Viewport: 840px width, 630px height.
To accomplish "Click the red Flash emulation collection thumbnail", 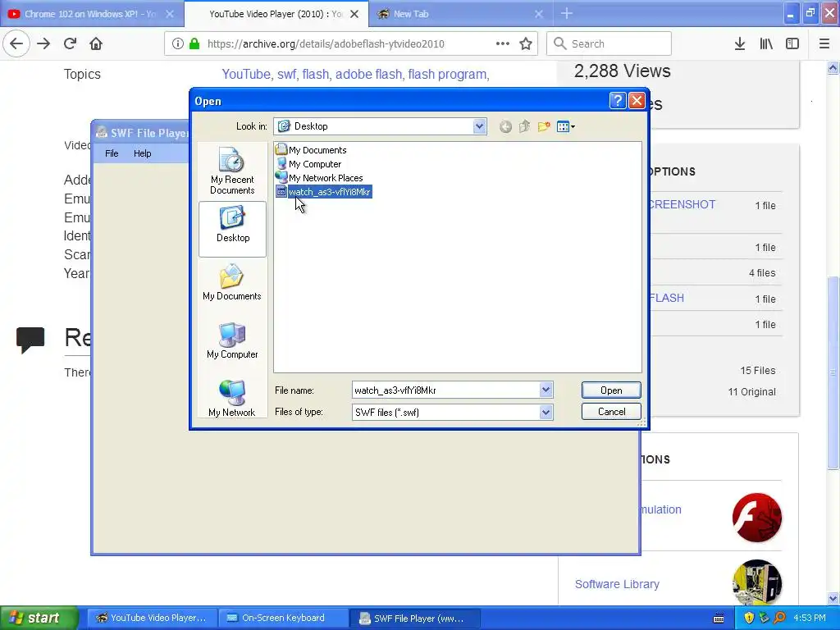I will coord(757,518).
